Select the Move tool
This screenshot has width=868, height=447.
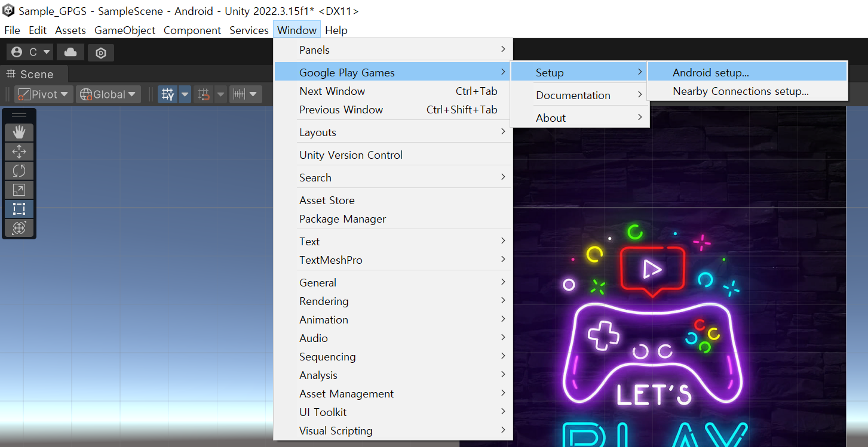pos(19,152)
